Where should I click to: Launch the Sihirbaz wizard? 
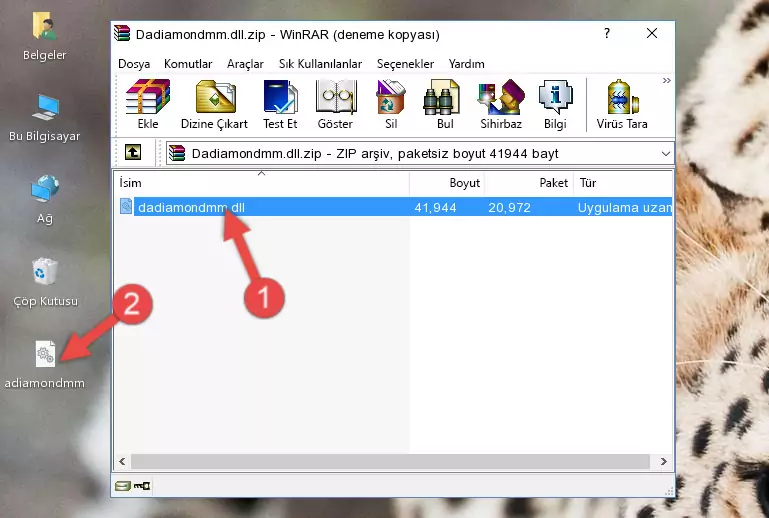click(501, 104)
